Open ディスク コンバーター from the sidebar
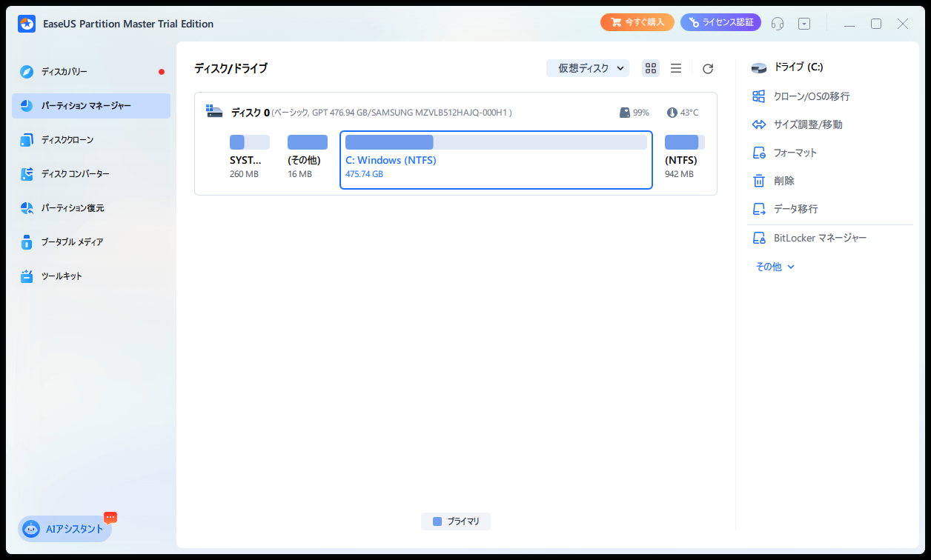This screenshot has height=560, width=931. coord(91,174)
